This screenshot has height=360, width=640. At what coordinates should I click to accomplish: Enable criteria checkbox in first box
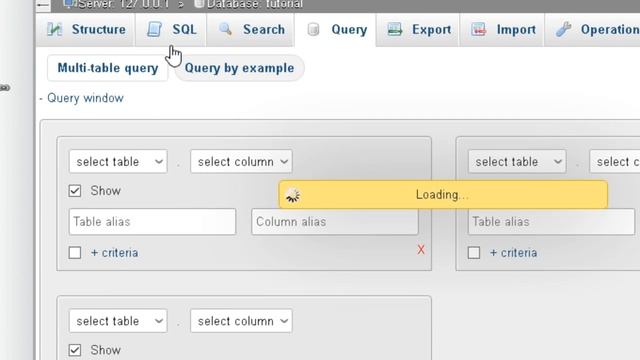click(x=75, y=253)
